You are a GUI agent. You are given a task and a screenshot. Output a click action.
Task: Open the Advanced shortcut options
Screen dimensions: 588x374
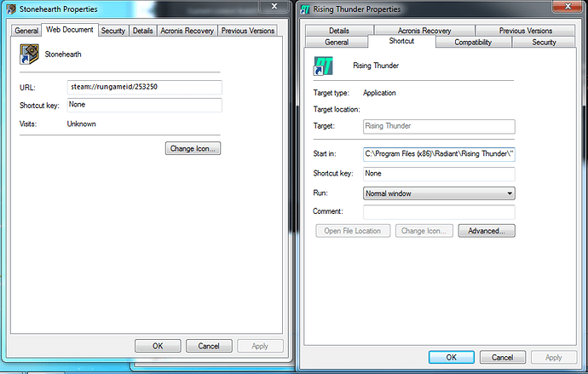pyautogui.click(x=487, y=231)
